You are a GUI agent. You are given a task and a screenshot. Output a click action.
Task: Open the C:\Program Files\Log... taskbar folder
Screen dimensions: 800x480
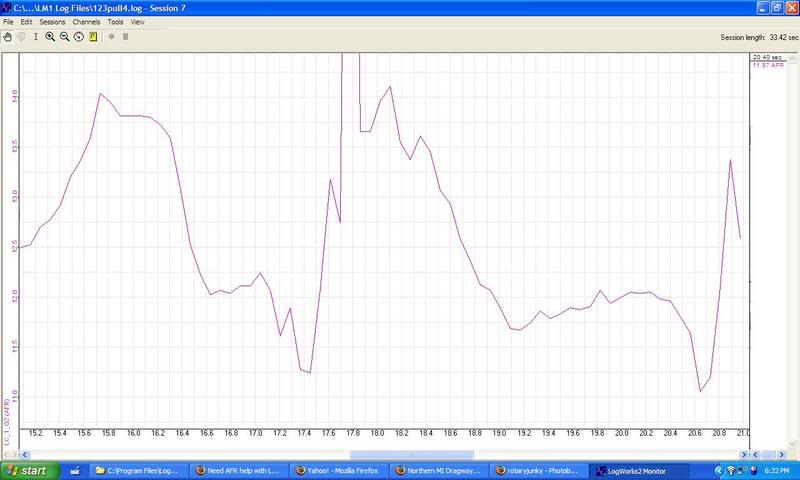click(x=139, y=471)
